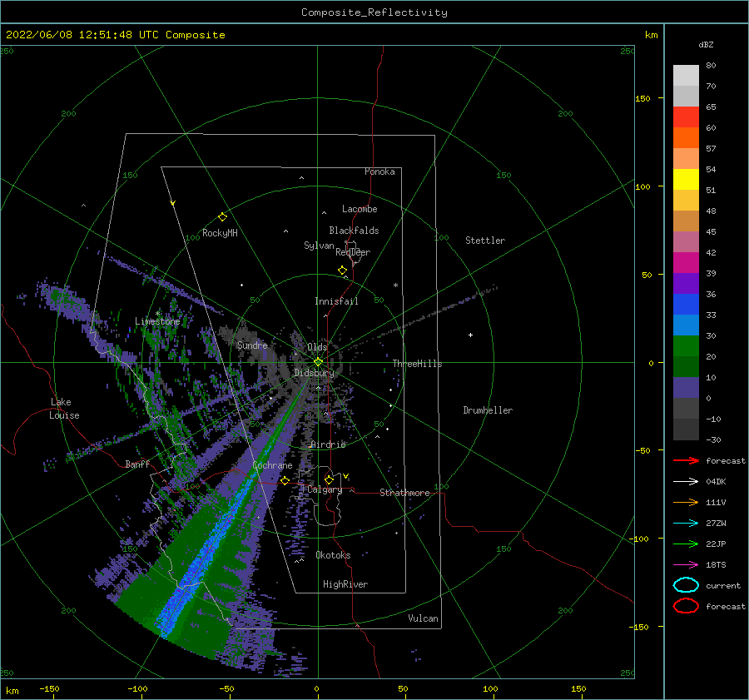Viewport: 749px width, 700px height.
Task: Click the blue 33 dBZ color swatch
Action: pyautogui.click(x=686, y=305)
